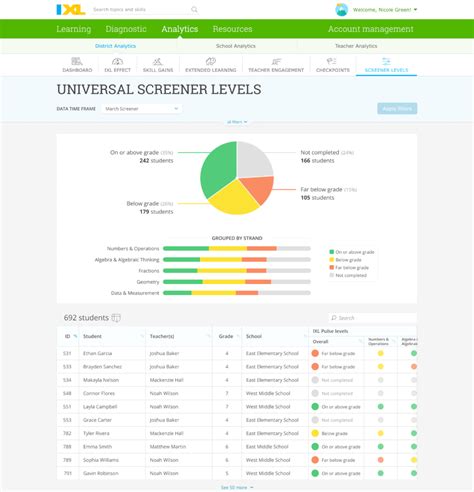Click the column chooser icon beside 692 students
The width and height of the screenshot is (474, 492).
pyautogui.click(x=116, y=318)
